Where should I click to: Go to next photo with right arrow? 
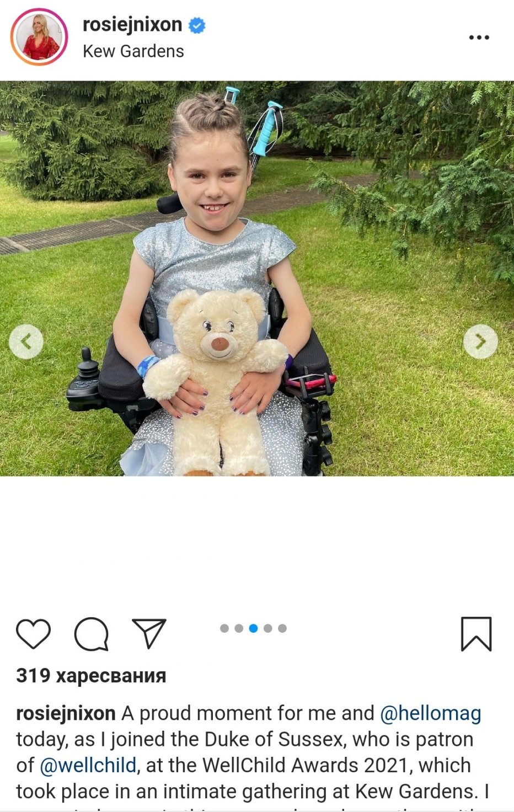480,342
